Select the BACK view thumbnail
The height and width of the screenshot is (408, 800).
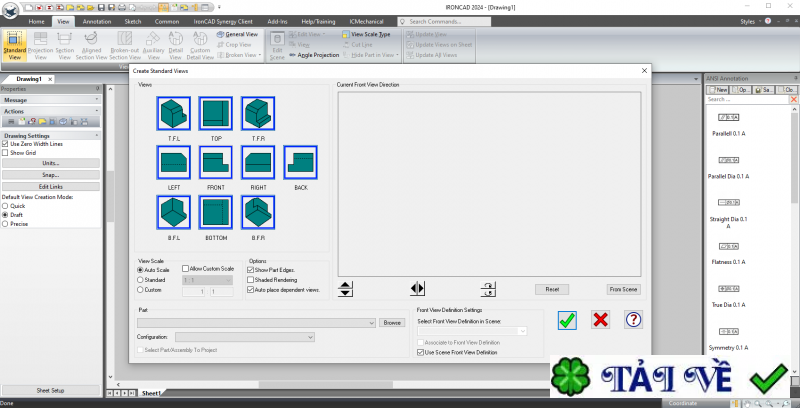pos(301,162)
